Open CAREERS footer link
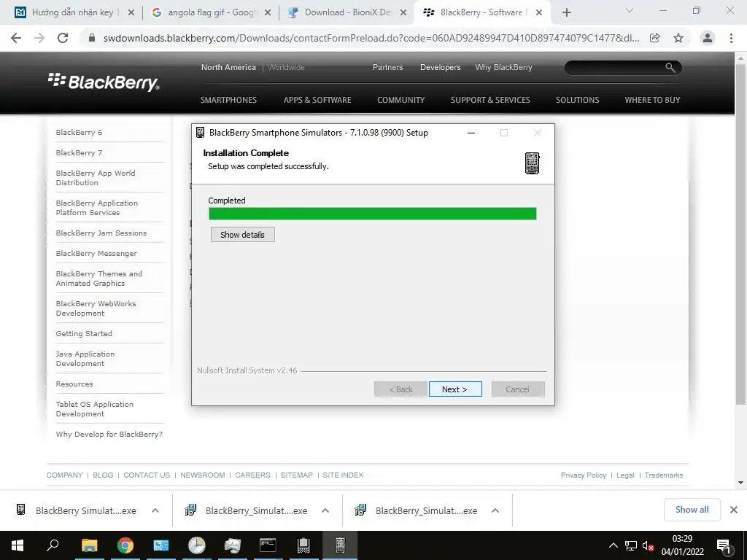 pos(252,475)
